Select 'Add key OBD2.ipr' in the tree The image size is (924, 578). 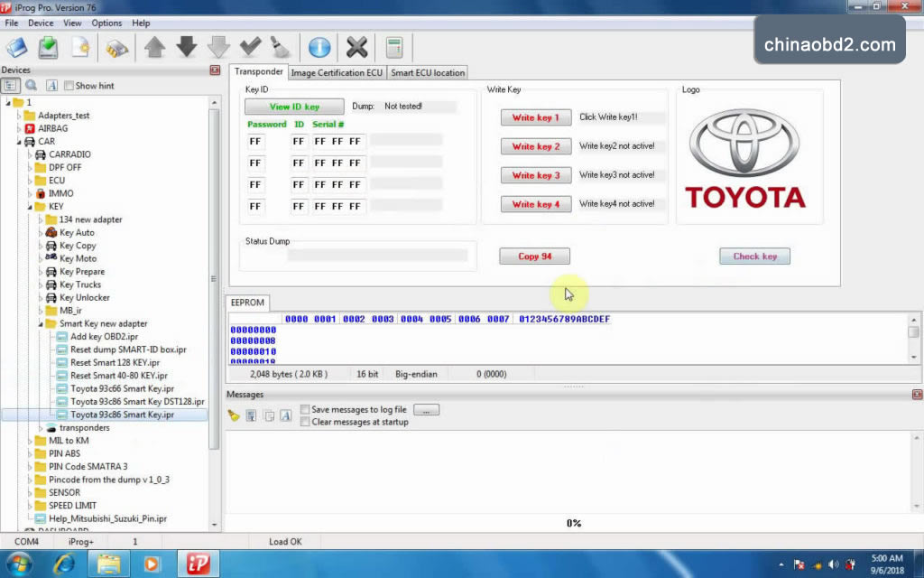coord(104,336)
